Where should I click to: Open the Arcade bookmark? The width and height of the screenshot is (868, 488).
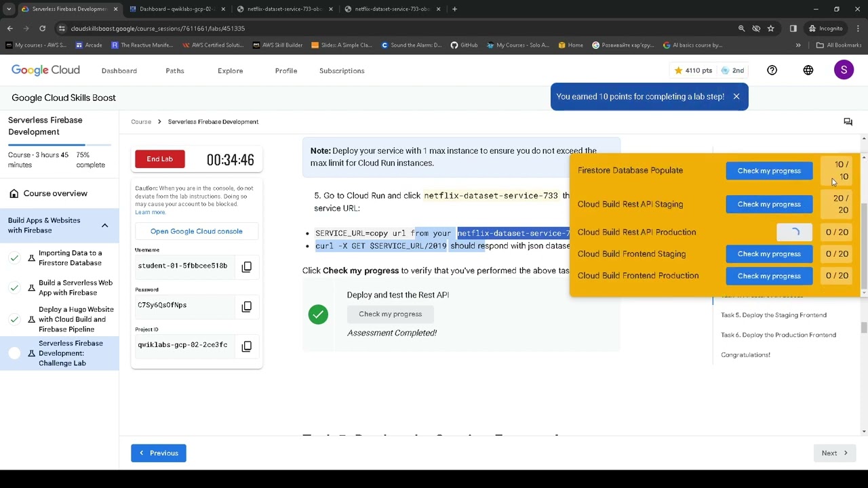[89, 45]
